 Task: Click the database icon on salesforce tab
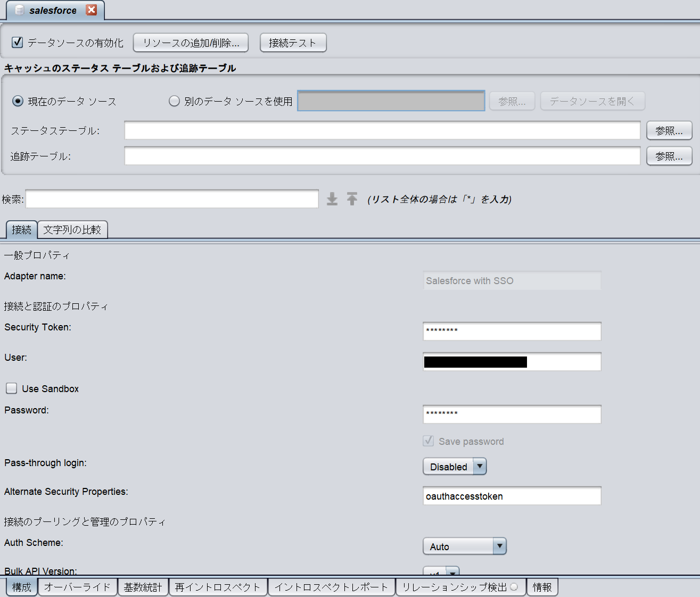point(20,10)
